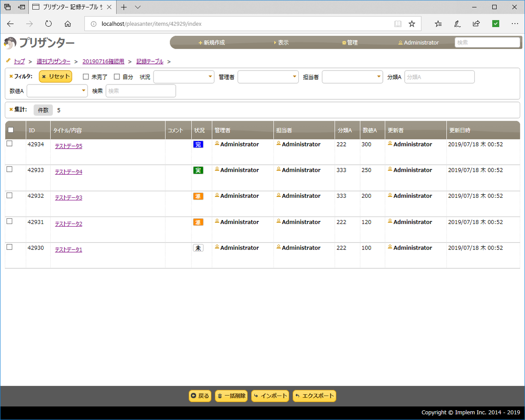Viewport: 525px width, 420px height.
Task: Click the browser refresh icon
Action: pyautogui.click(x=49, y=24)
